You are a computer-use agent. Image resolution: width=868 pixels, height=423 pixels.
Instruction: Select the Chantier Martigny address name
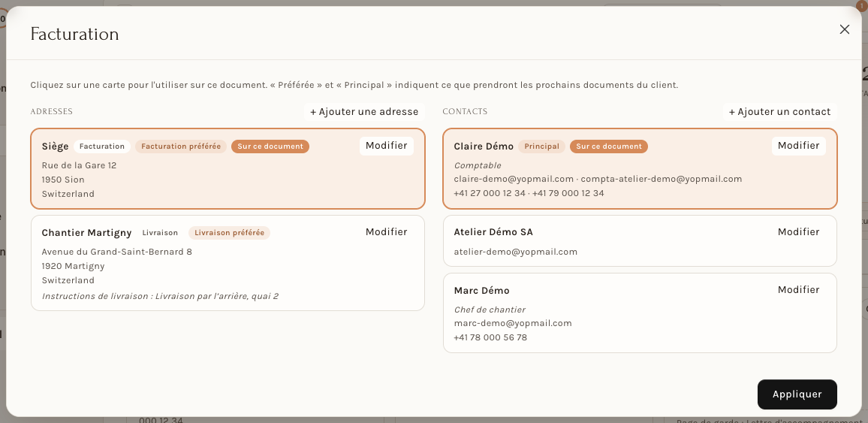pos(87,233)
